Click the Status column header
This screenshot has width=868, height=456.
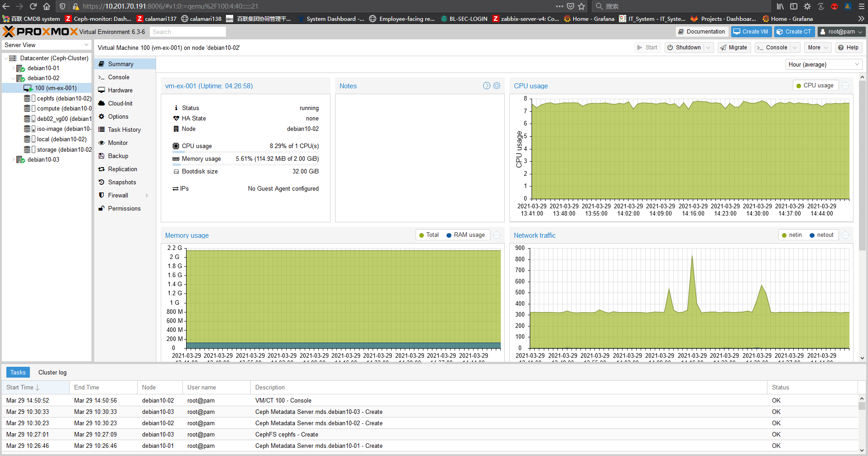click(812, 387)
